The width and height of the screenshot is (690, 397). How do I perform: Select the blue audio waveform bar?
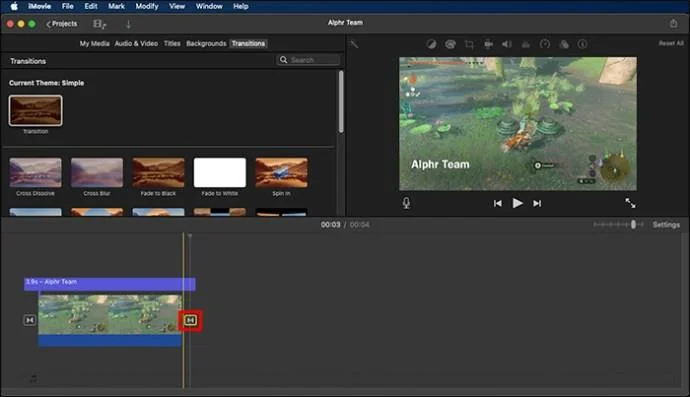(110, 340)
